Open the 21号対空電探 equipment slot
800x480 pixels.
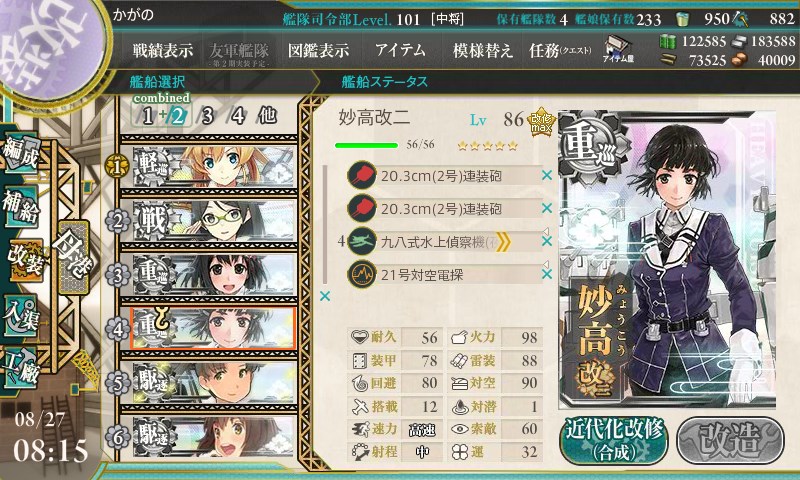pyautogui.click(x=444, y=275)
